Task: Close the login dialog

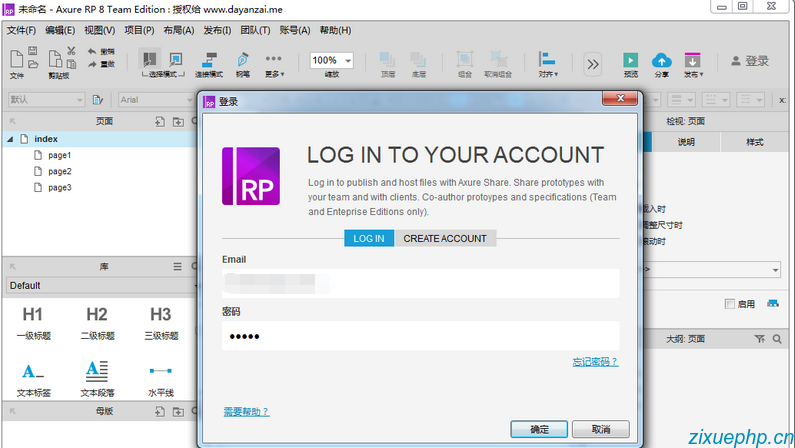Action: [x=620, y=99]
